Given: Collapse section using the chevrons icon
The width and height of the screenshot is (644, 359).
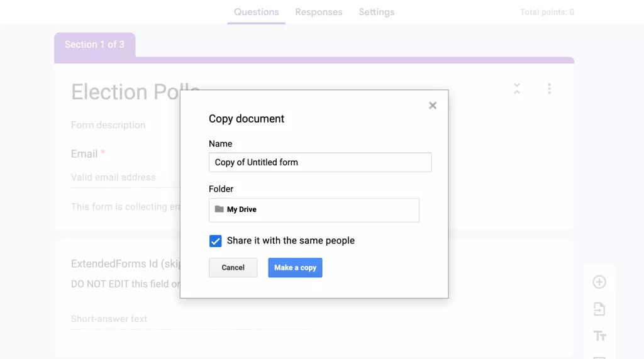Looking at the screenshot, I should [517, 89].
